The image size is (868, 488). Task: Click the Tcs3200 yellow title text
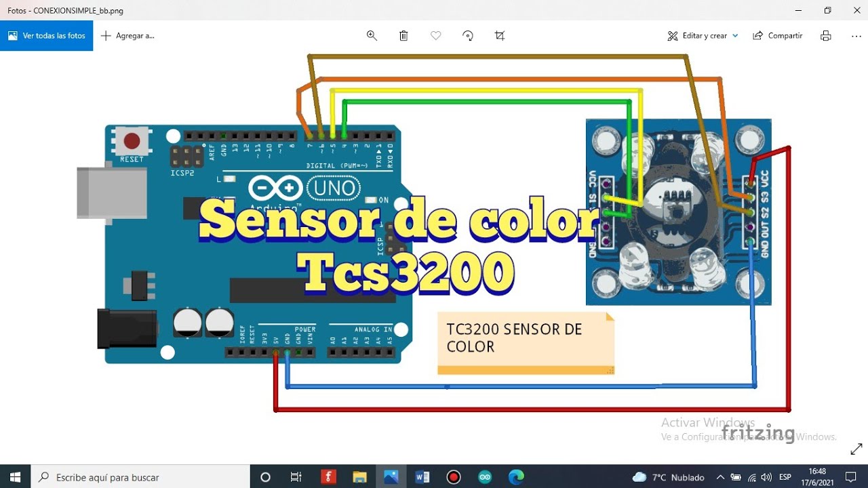pyautogui.click(x=407, y=273)
